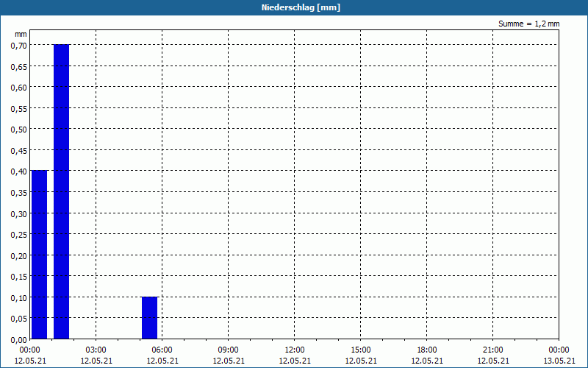Click the 0,15 y-axis value
This screenshot has height=368, width=588.
click(x=19, y=277)
